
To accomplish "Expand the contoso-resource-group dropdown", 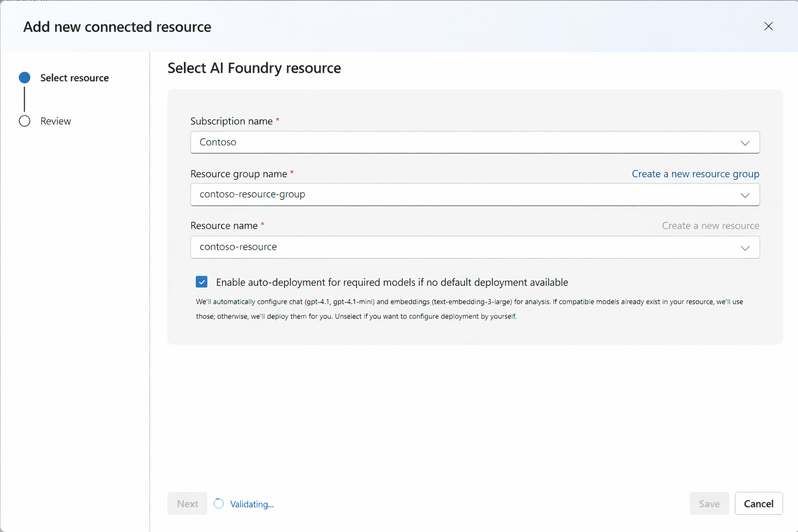I will tap(468, 195).
